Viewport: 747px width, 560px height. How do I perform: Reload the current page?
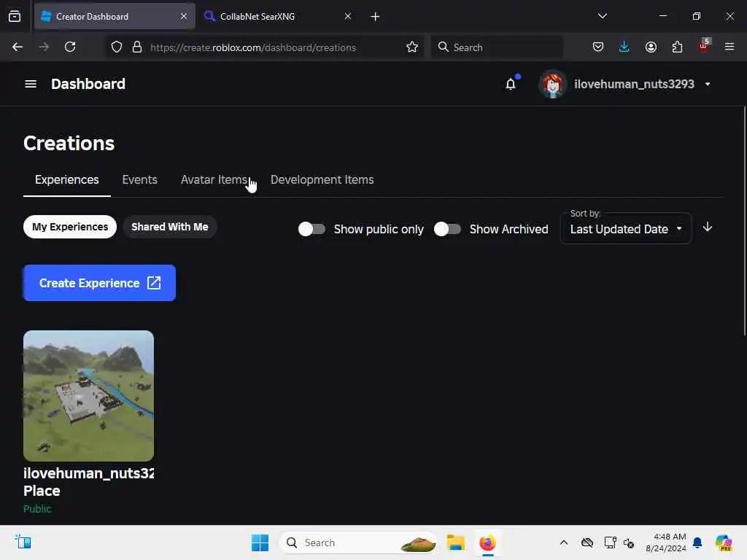[x=70, y=47]
